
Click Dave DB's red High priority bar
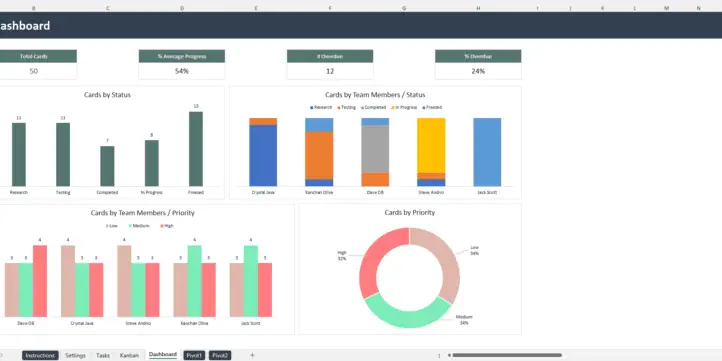coord(40,281)
